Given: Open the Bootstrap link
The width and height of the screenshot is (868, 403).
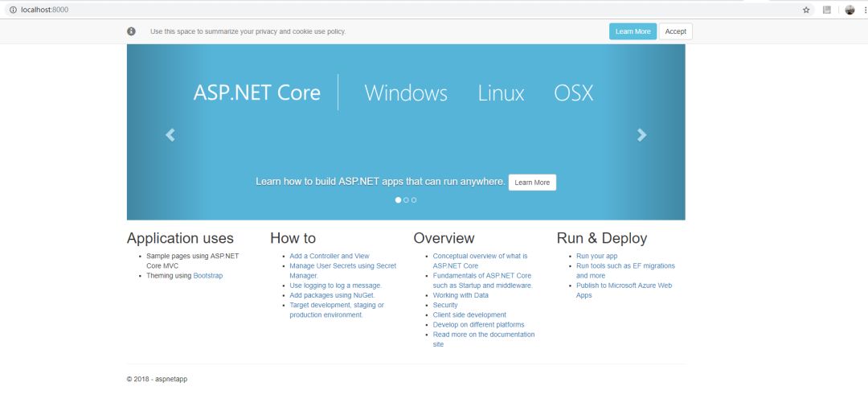Looking at the screenshot, I should [208, 275].
